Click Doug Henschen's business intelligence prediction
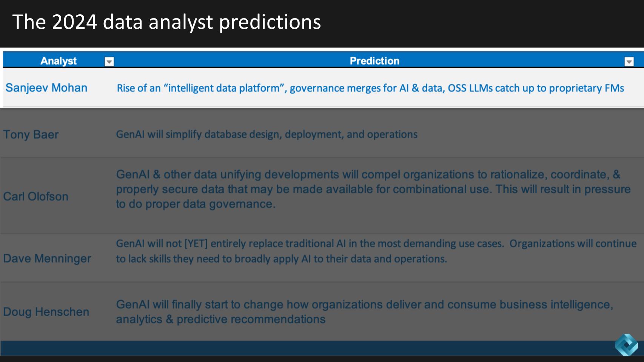Viewport: 644px width, 362px height. (x=364, y=312)
